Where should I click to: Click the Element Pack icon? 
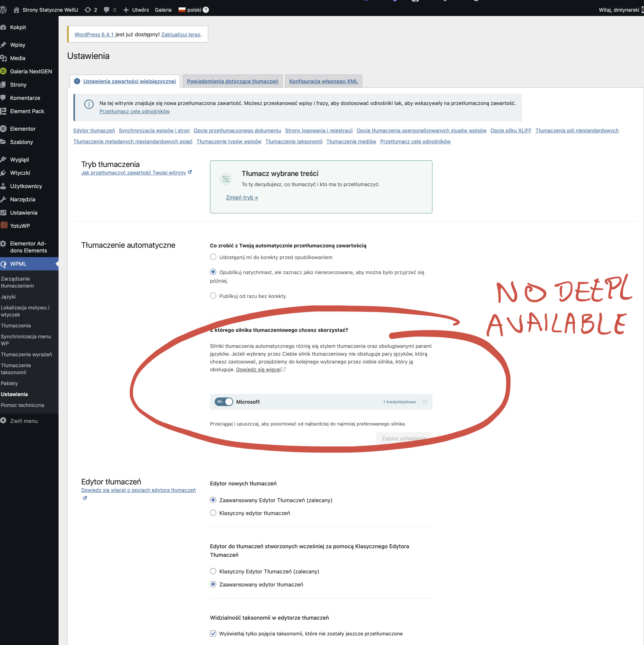[3, 111]
